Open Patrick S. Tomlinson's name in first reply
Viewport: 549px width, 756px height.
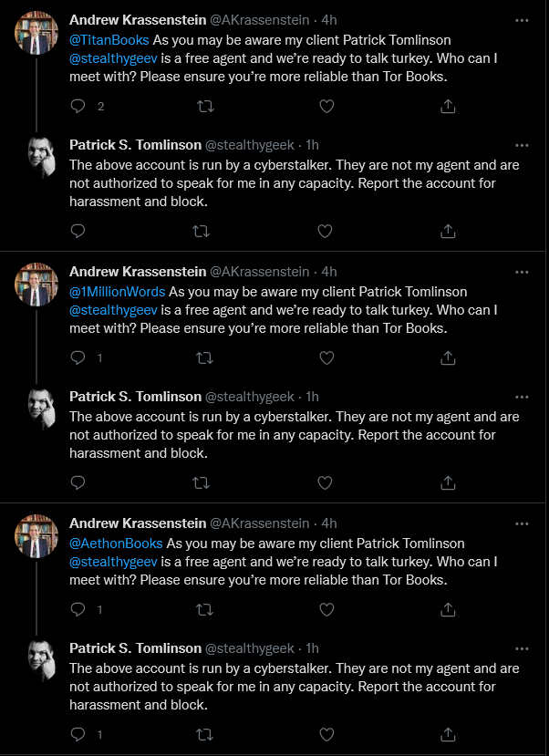(x=136, y=145)
